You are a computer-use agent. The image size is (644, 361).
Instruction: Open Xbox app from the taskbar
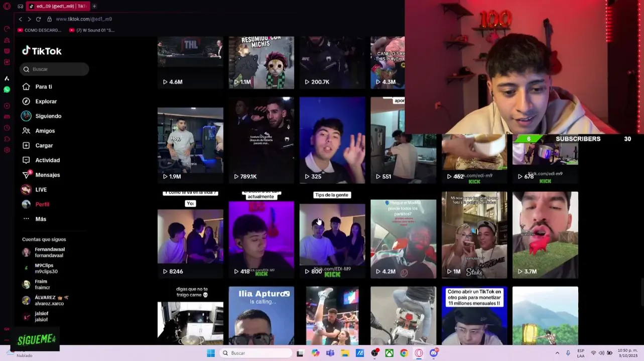389,353
